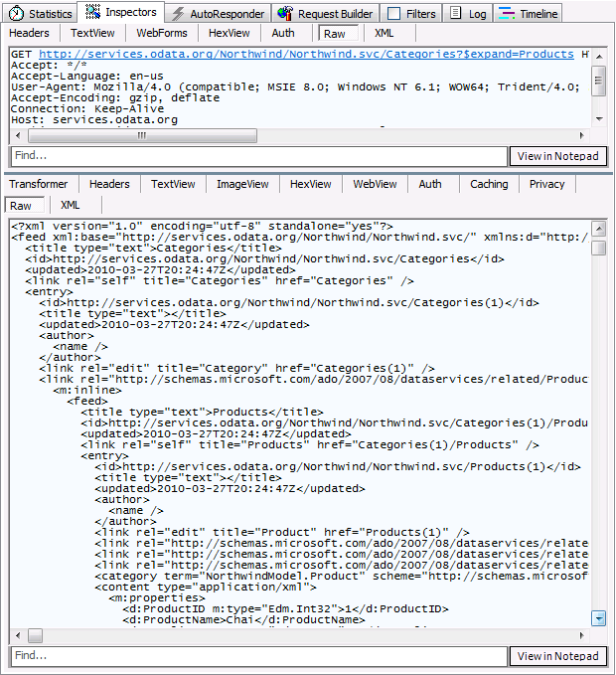This screenshot has width=616, height=675.
Task: Click response horizontal scroll left arrow
Action: (x=18, y=635)
